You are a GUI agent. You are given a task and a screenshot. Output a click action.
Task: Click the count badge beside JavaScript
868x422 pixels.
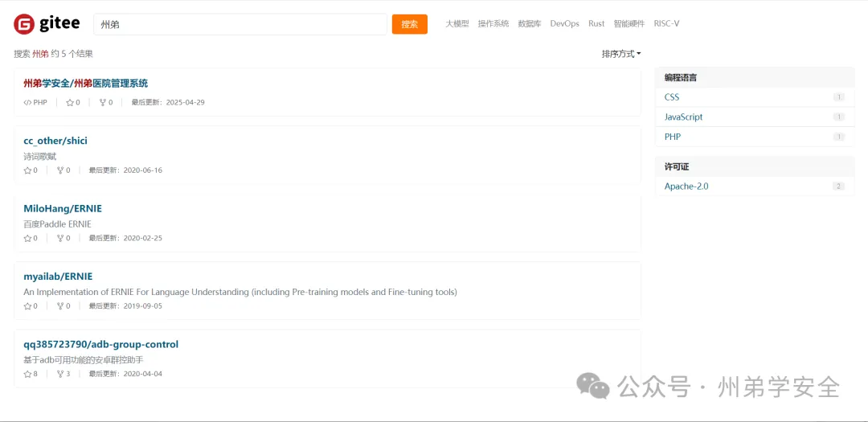[x=838, y=117]
